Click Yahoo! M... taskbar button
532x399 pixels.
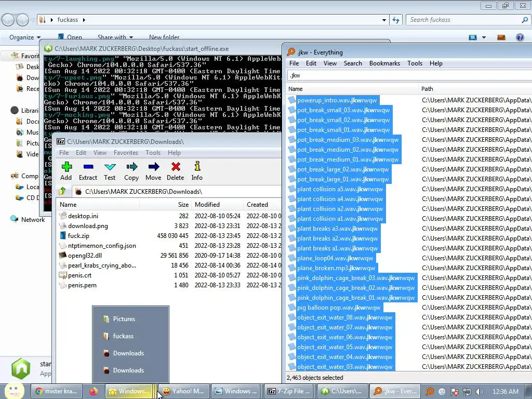tap(183, 391)
